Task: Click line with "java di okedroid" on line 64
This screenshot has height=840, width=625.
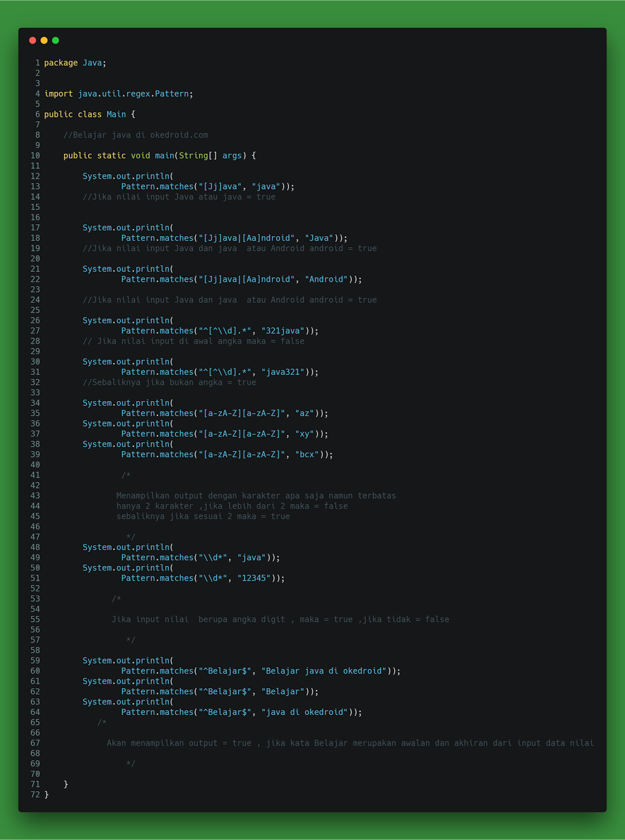Action: coord(241,712)
